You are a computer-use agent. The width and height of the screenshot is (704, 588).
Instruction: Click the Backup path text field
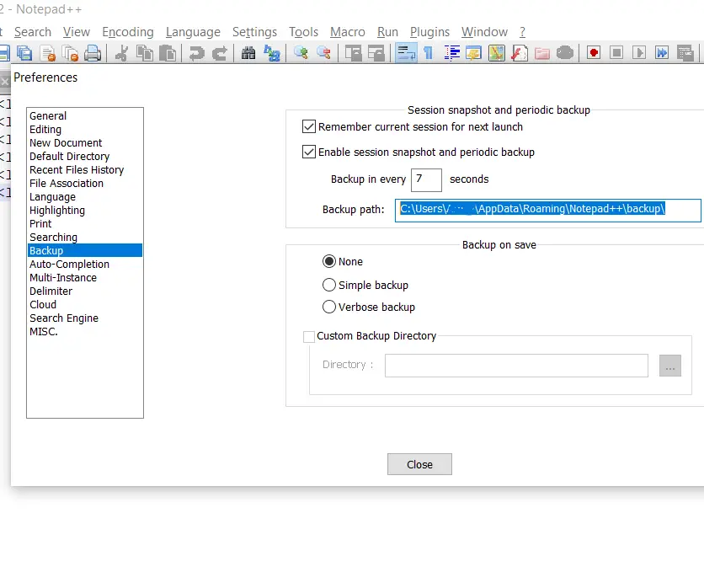548,211
